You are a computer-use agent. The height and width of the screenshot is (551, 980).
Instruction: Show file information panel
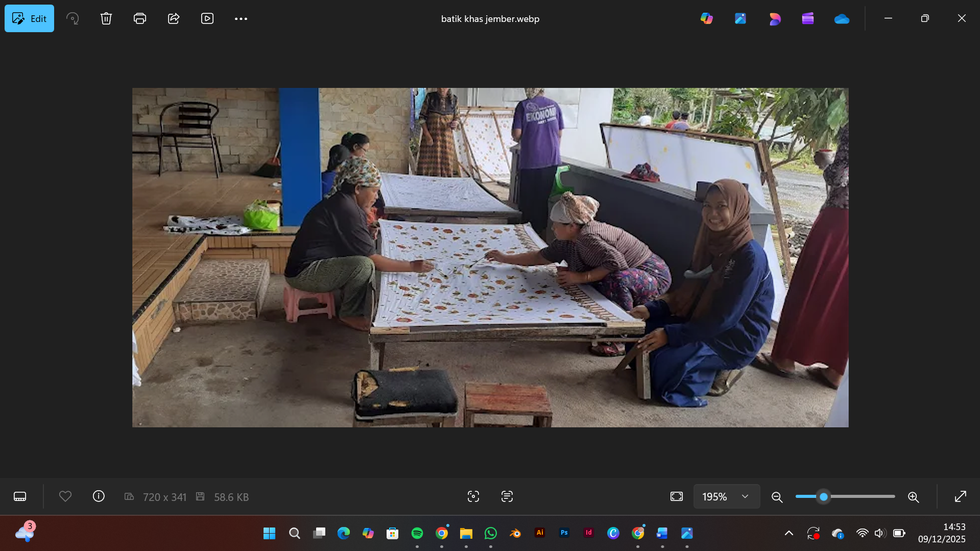(x=99, y=496)
